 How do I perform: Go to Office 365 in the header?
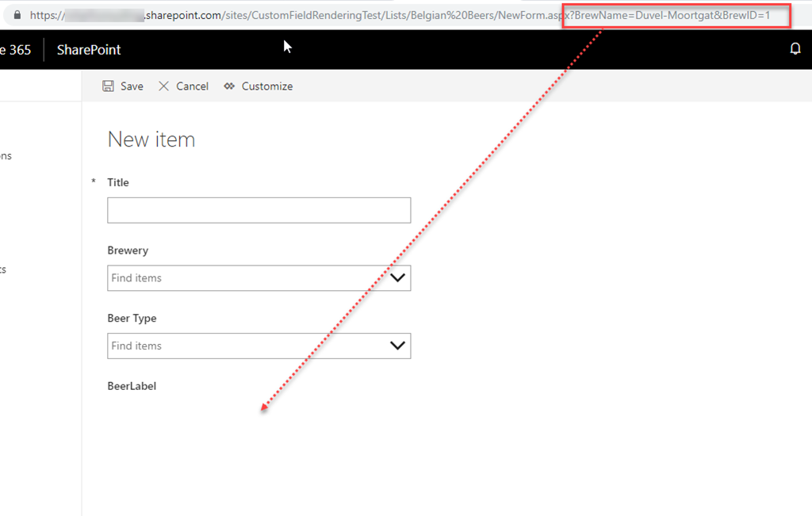click(x=16, y=50)
